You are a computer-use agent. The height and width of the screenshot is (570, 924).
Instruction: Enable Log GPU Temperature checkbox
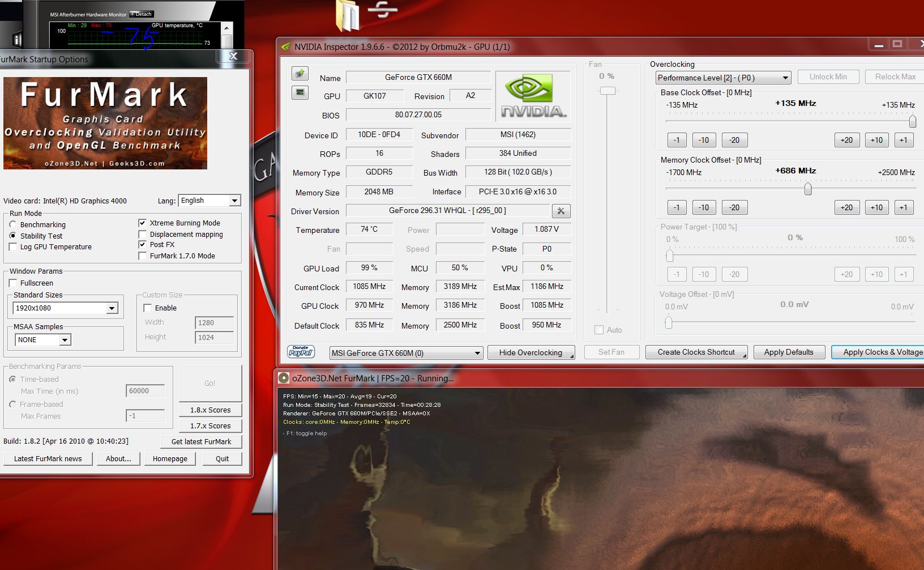(x=13, y=246)
